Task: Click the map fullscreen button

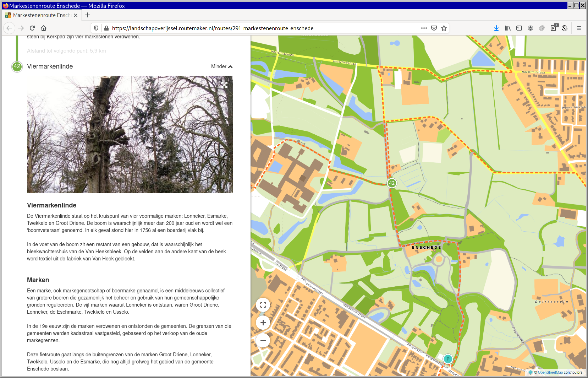Action: coord(263,305)
